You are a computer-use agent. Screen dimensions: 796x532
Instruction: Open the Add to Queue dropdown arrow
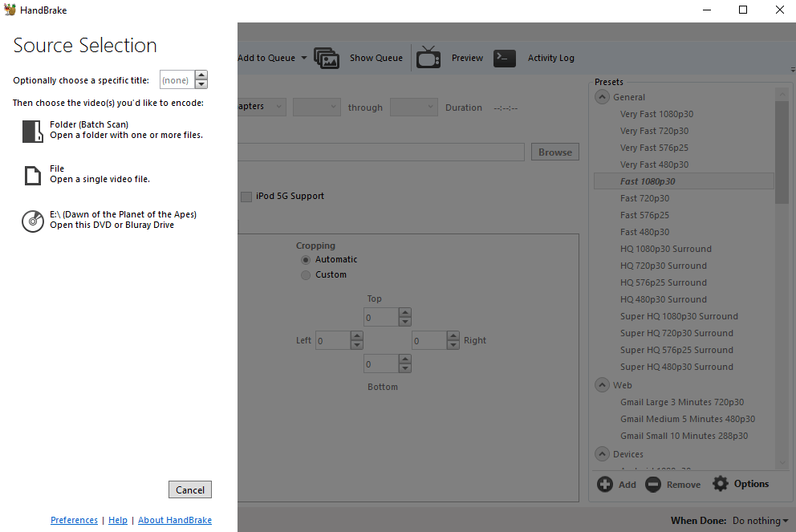tap(304, 58)
